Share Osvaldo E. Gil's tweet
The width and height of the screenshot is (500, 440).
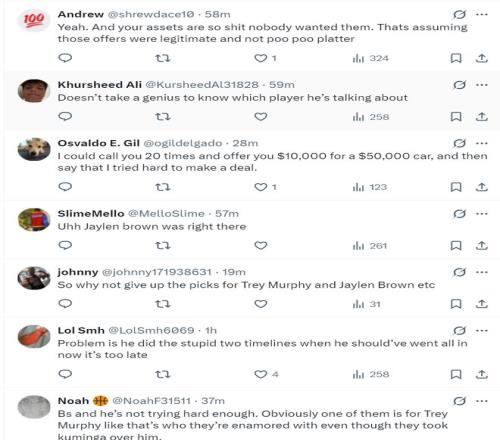(481, 187)
